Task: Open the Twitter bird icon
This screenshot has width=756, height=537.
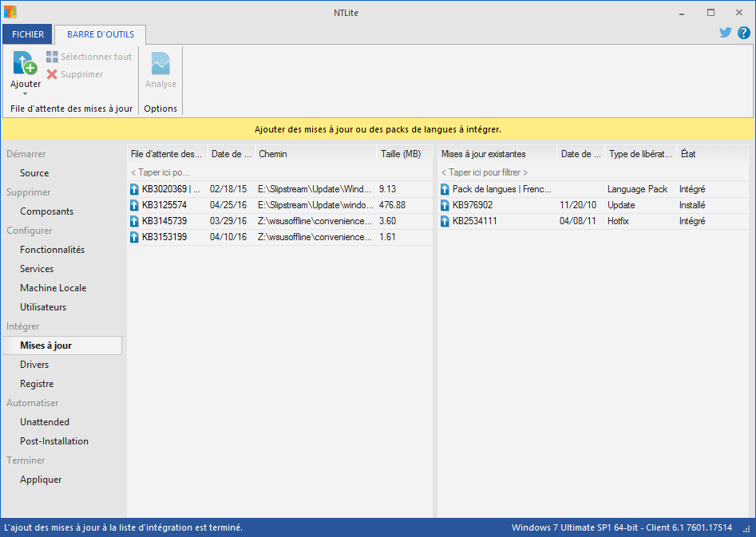Action: pyautogui.click(x=725, y=33)
